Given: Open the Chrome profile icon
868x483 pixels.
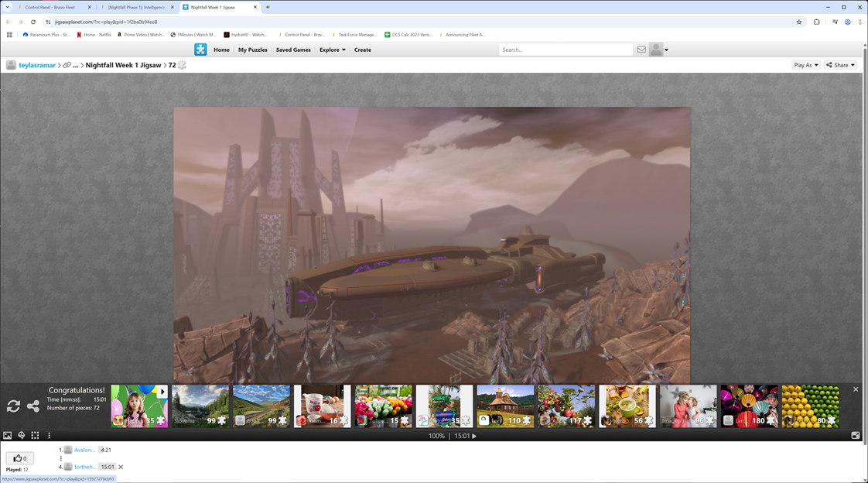Looking at the screenshot, I should (x=848, y=22).
